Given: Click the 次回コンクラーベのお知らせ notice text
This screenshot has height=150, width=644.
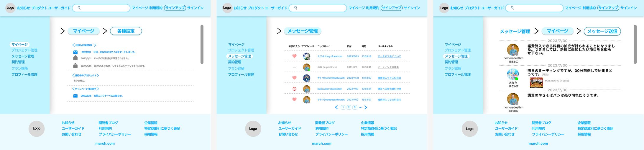Looking at the screenshot, I should (108, 96).
